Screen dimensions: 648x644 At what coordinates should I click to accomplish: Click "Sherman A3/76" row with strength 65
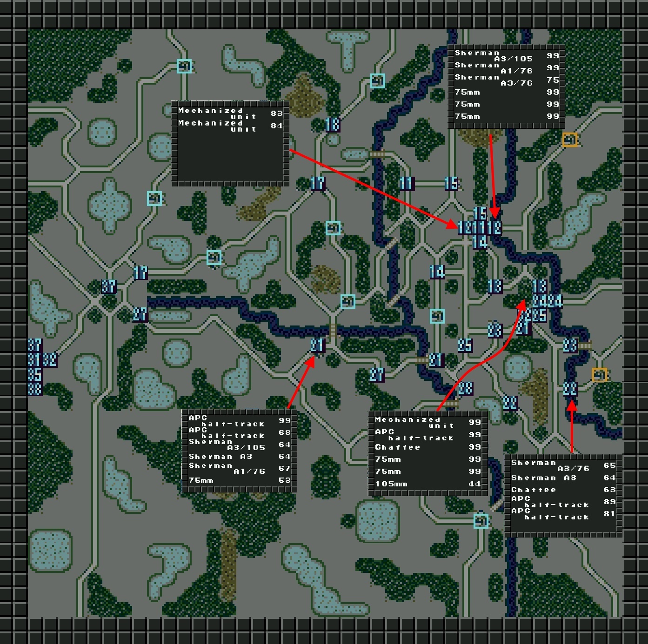563,465
